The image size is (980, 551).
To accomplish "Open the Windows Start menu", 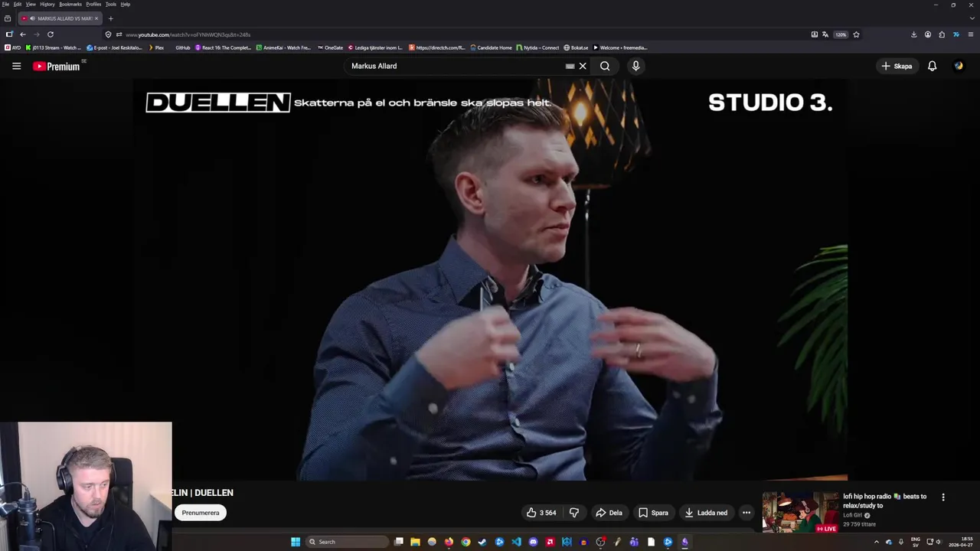I will pyautogui.click(x=296, y=542).
